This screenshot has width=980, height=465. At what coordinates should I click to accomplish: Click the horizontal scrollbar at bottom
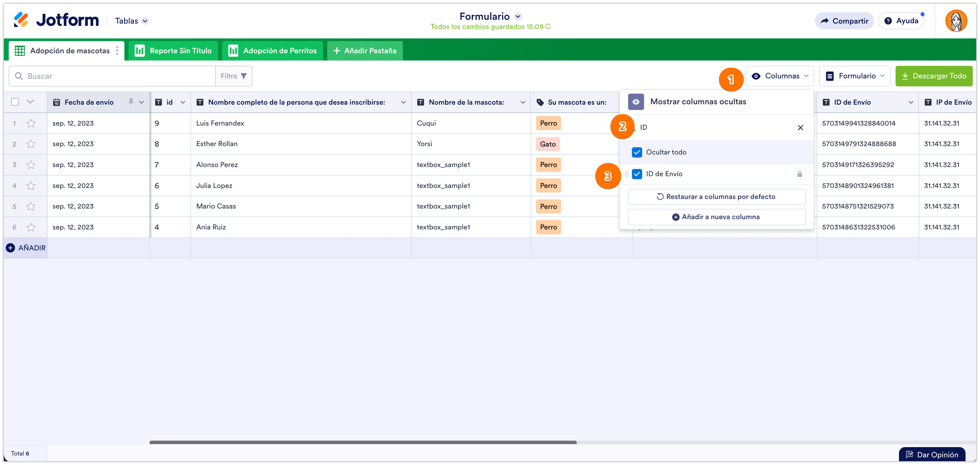point(363,442)
